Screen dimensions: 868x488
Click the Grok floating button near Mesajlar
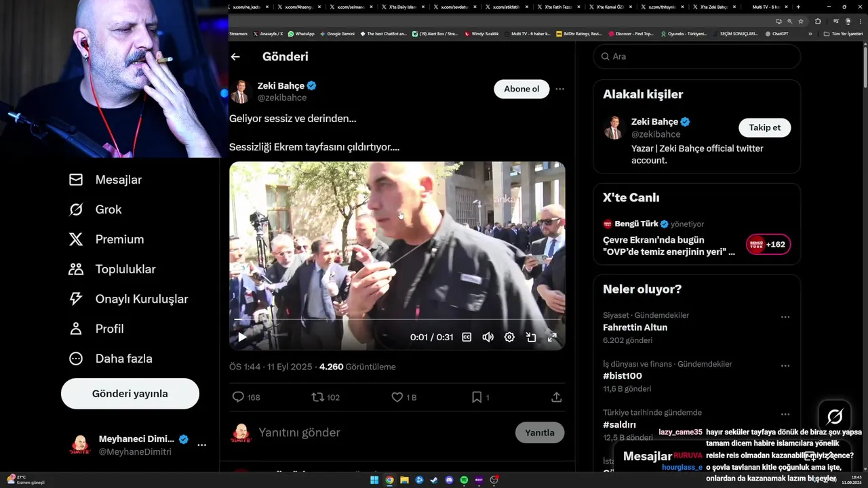coord(835,416)
